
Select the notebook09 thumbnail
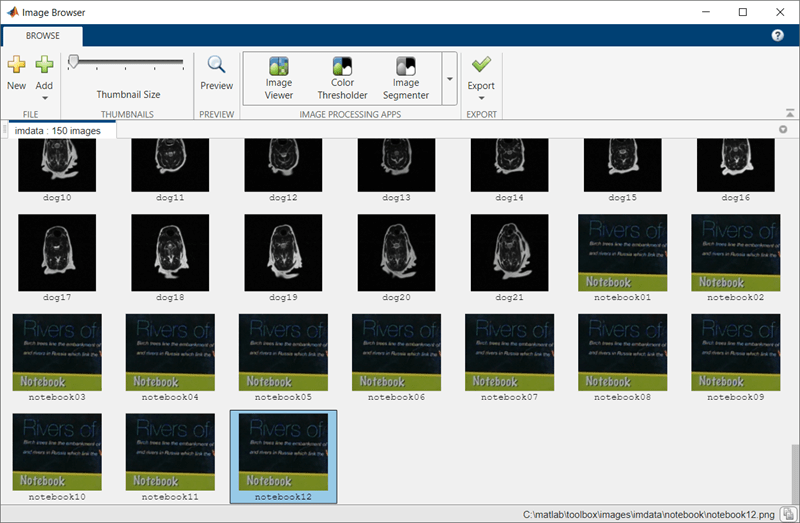click(x=736, y=352)
